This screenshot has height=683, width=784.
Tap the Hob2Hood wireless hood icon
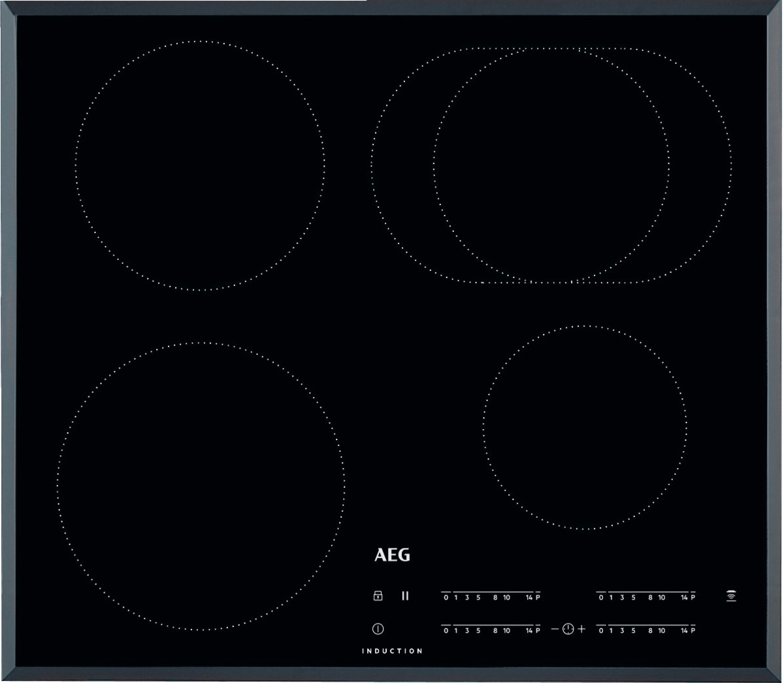[730, 596]
